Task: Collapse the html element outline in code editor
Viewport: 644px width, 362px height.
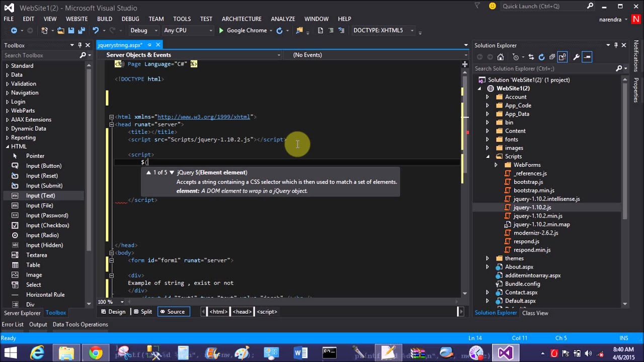Action: click(111, 117)
